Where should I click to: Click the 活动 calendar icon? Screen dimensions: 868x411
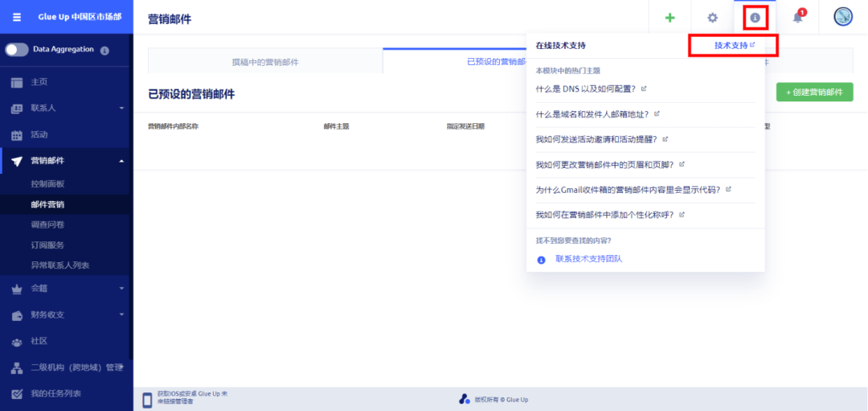coord(17,134)
